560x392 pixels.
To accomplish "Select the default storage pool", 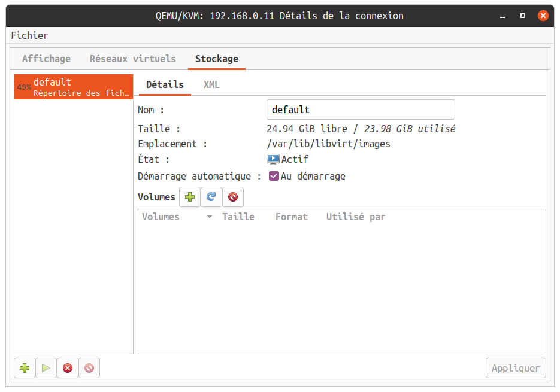I will pyautogui.click(x=74, y=87).
